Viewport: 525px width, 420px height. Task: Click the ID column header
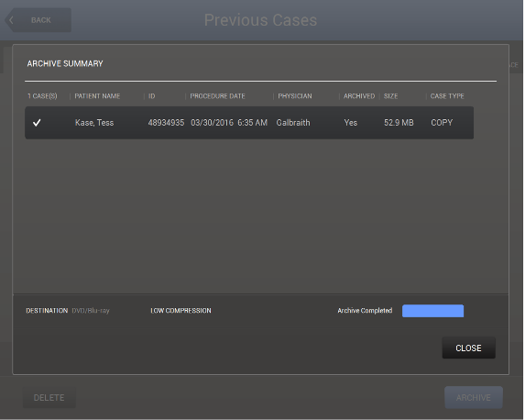152,96
